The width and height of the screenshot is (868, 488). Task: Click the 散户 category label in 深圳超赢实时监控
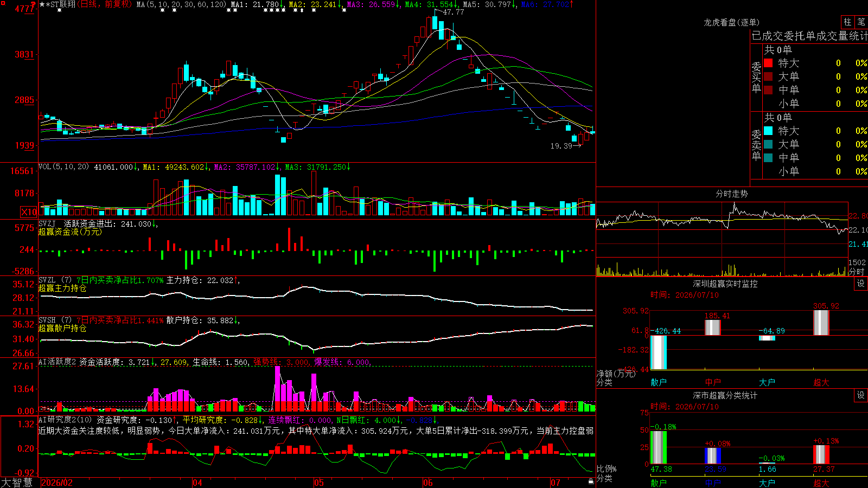(x=659, y=382)
